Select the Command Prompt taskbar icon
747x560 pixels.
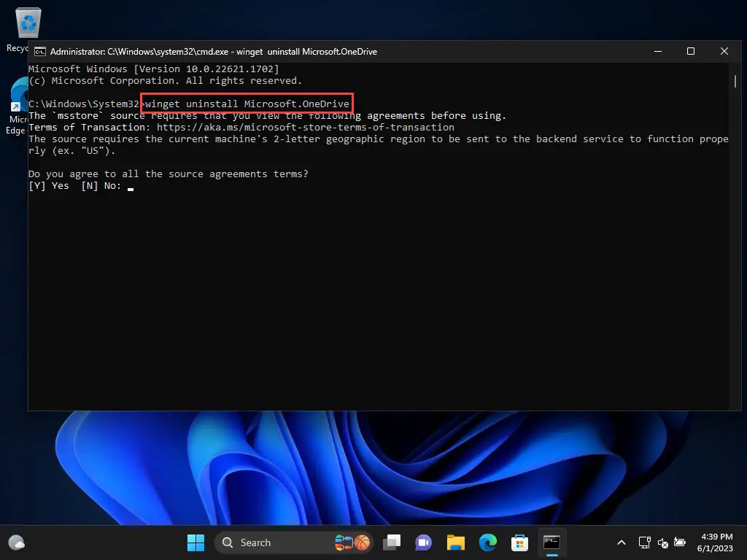point(551,542)
